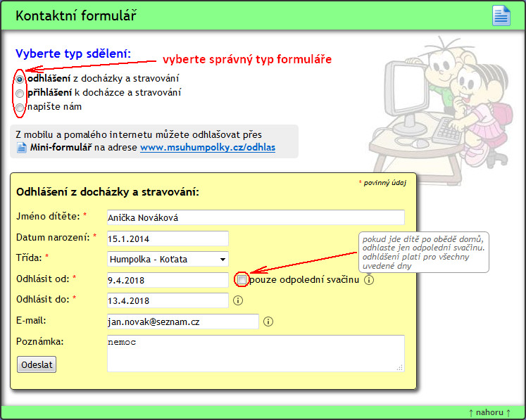Click into the Poznámka text area

(255, 352)
